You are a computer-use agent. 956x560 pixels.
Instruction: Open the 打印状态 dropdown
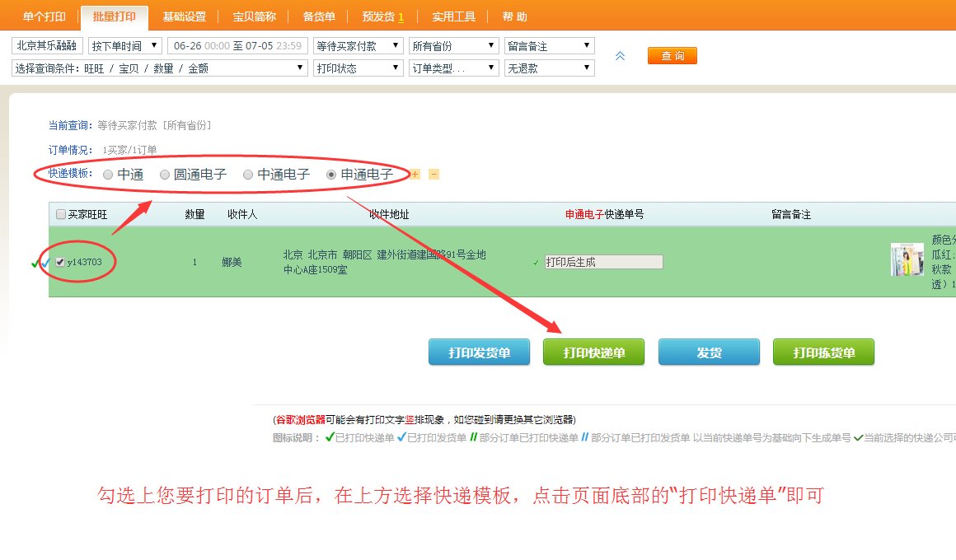click(x=358, y=68)
